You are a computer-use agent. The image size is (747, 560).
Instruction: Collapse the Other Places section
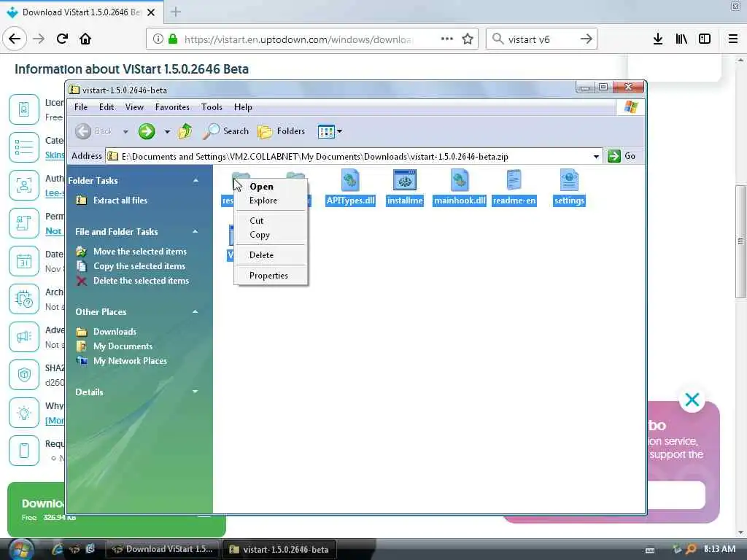[196, 312]
